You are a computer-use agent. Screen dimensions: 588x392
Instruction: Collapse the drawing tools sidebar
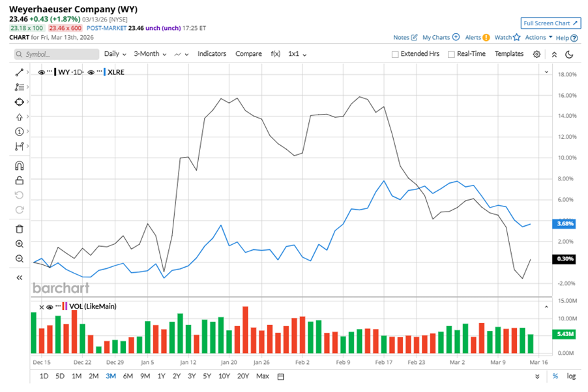pos(19,277)
